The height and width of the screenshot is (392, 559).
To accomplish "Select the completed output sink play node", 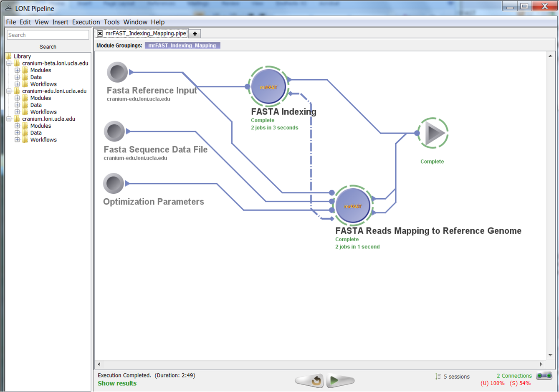I will point(434,134).
